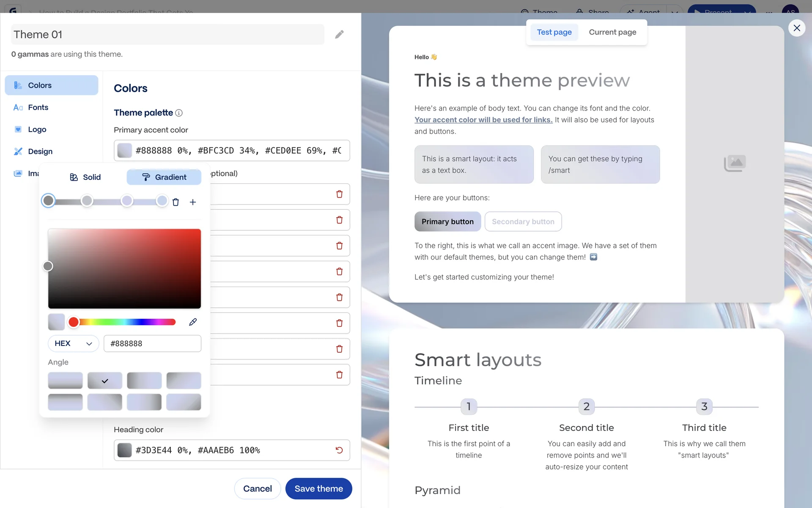Open the Fonts section
This screenshot has height=508, width=812.
[x=38, y=108]
